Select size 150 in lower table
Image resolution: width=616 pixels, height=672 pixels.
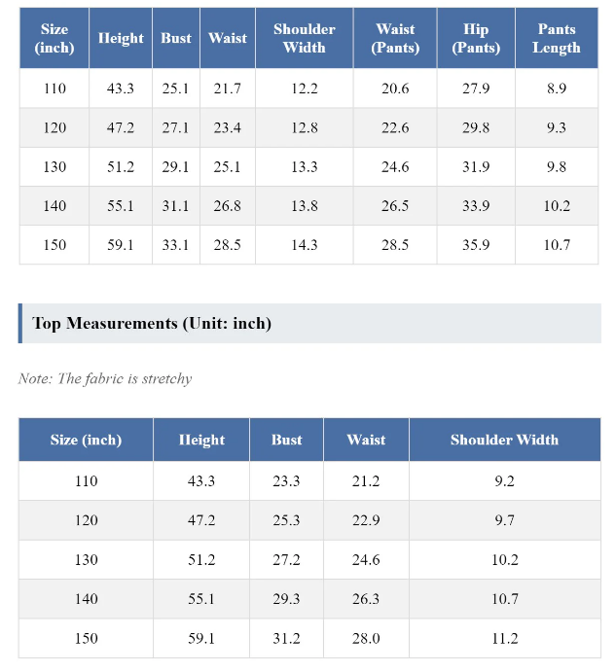click(x=87, y=638)
